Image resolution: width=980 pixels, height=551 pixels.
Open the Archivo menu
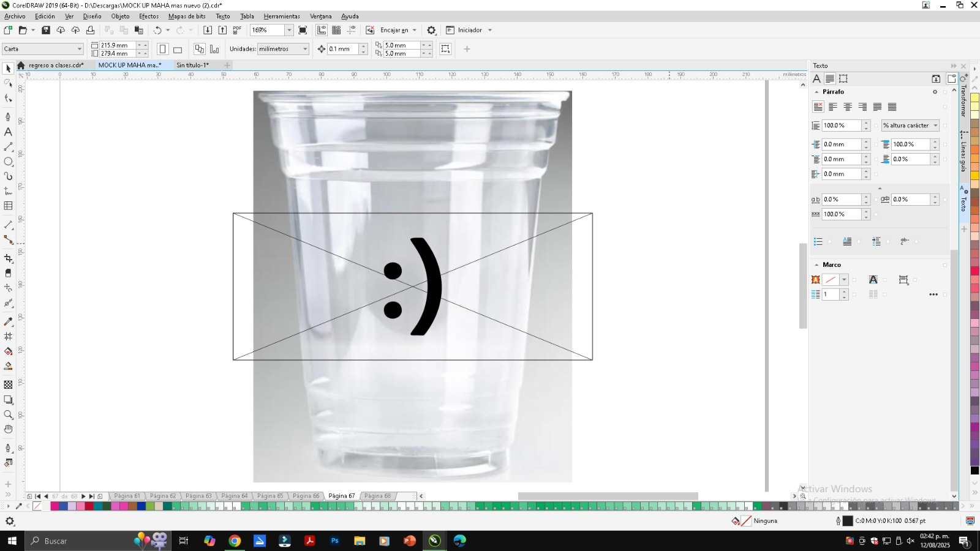(15, 17)
